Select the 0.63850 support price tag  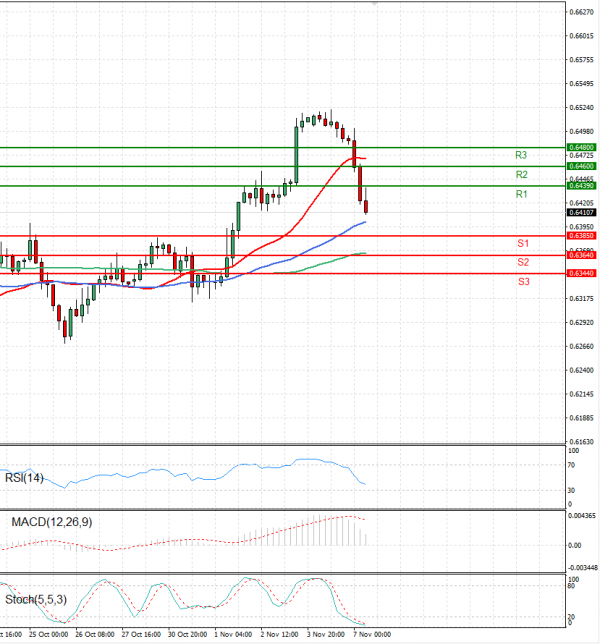(x=582, y=236)
